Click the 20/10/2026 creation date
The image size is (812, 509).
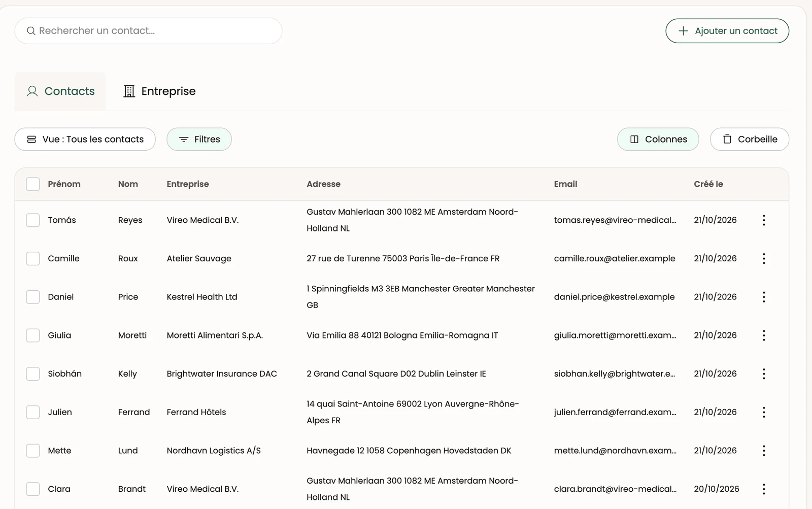[x=717, y=489]
